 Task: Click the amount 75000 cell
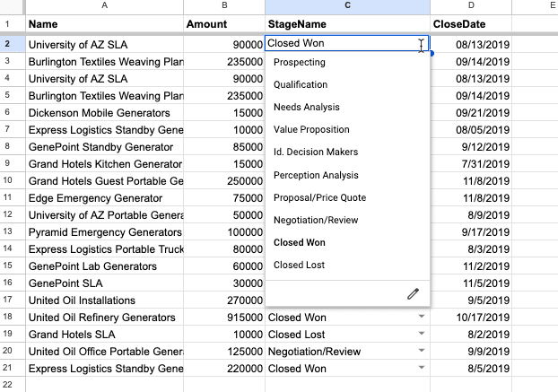click(x=224, y=198)
